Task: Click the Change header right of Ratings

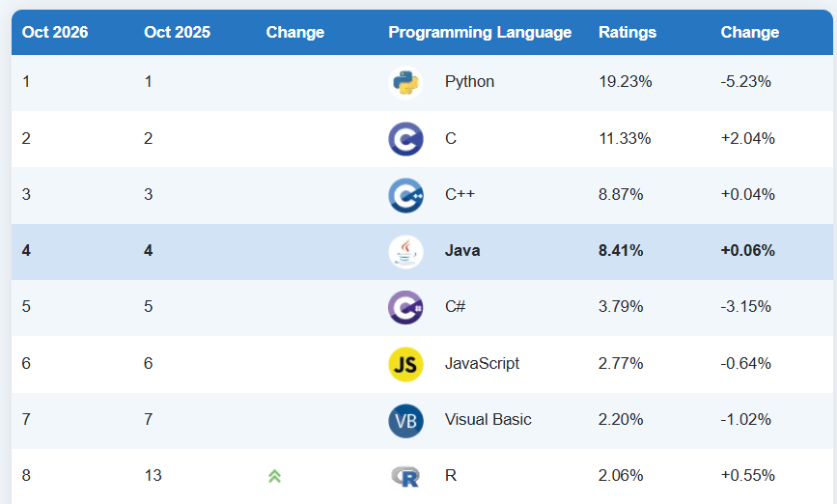Action: click(750, 32)
